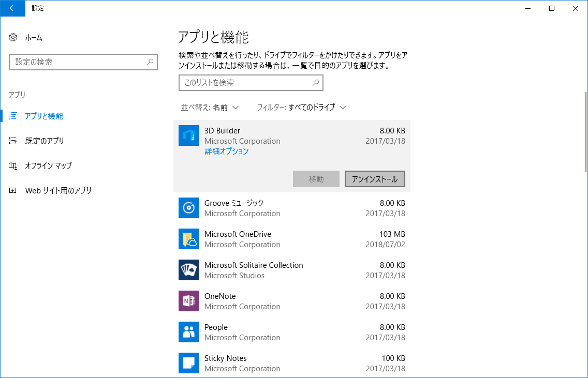Select the Sticky Notes app name
This screenshot has width=588, height=378.
[225, 358]
